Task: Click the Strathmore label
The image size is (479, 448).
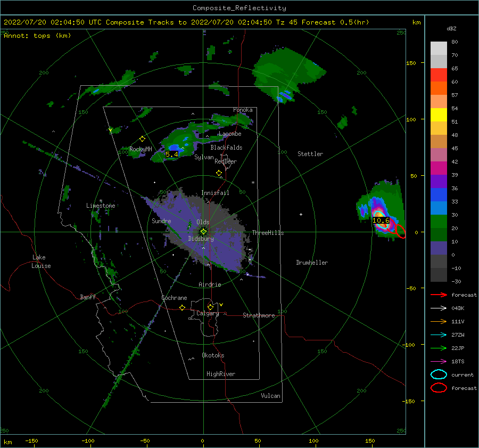Action: coord(259,315)
